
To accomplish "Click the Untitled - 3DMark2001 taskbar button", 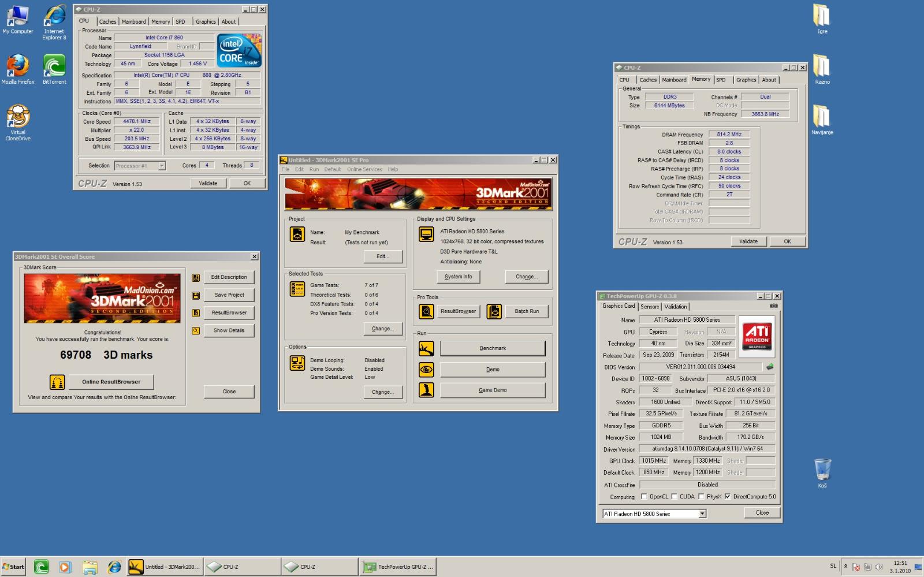I will click(x=165, y=567).
